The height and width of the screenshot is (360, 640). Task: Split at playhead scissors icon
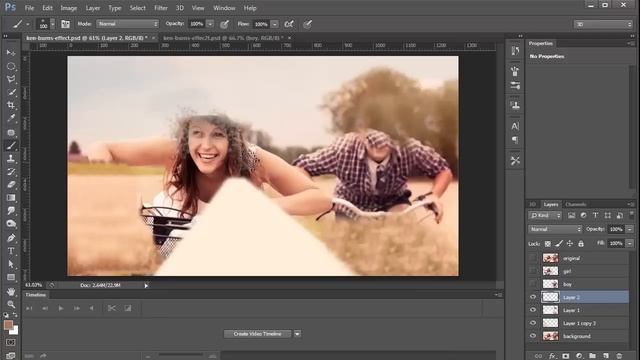pos(111,308)
